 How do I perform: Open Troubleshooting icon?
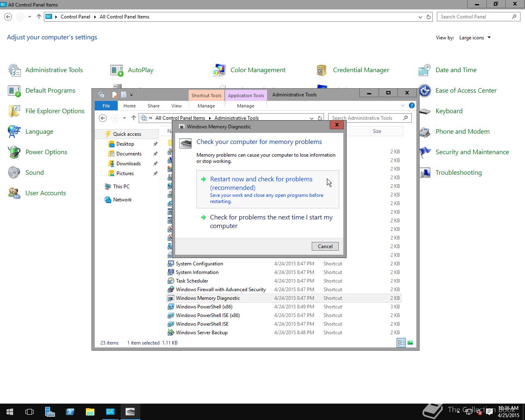click(450, 173)
